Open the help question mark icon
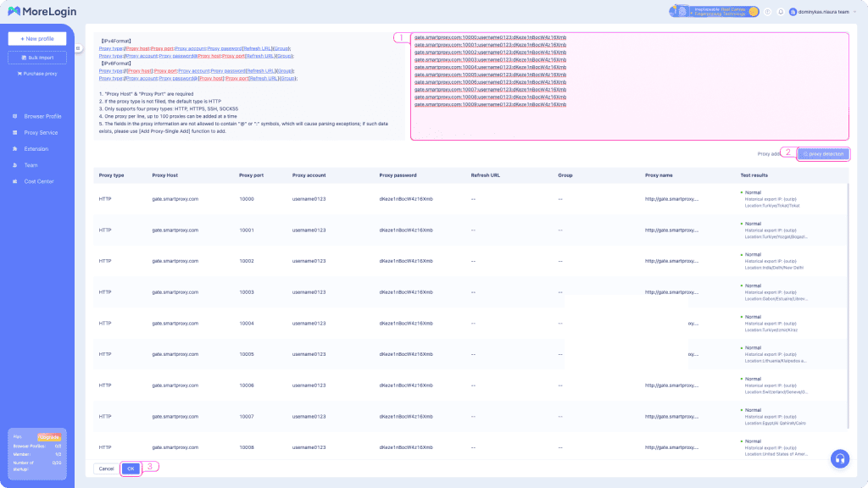 tap(766, 12)
